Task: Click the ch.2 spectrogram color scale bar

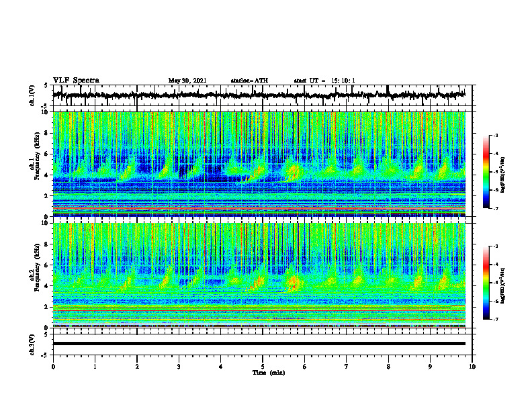Action: (486, 283)
